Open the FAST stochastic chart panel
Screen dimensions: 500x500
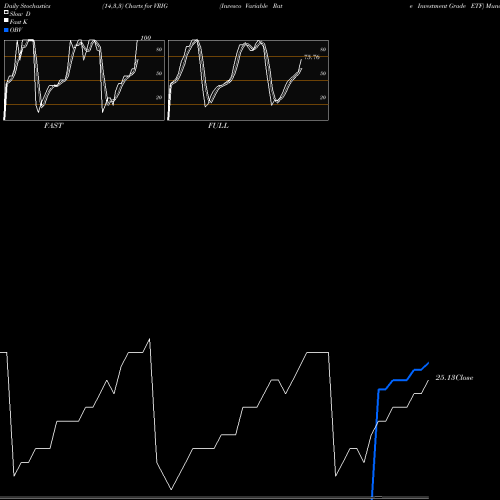84,80
